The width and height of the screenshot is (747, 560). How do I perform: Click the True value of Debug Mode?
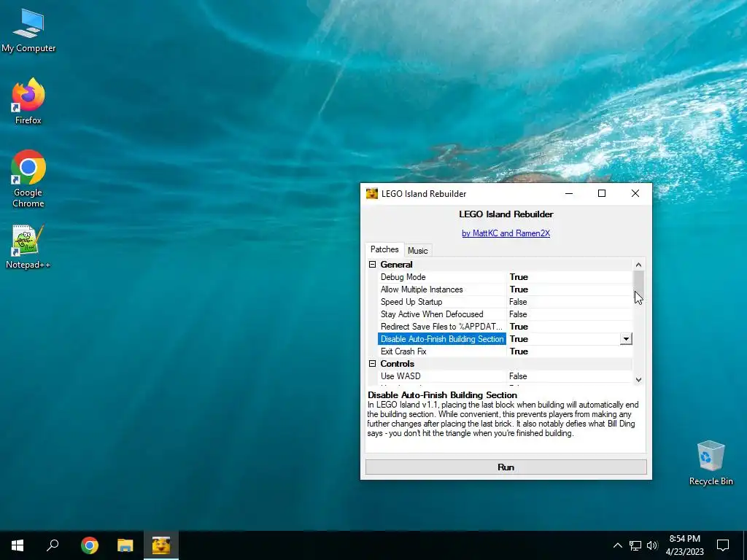519,277
